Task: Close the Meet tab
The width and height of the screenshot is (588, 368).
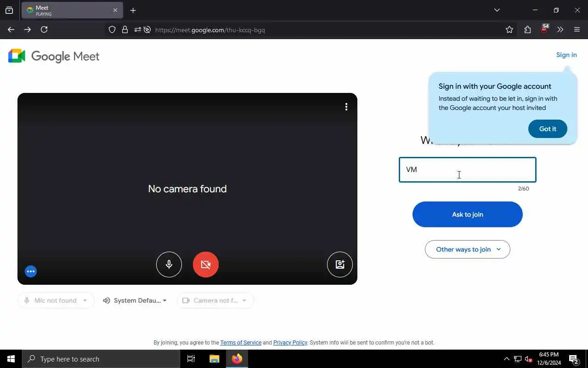Action: (x=115, y=10)
